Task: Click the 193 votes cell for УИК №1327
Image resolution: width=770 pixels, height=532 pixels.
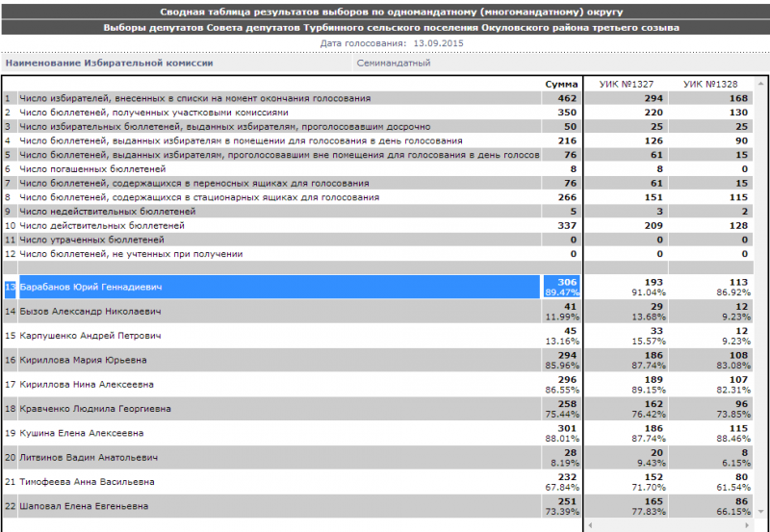Action: (x=654, y=282)
